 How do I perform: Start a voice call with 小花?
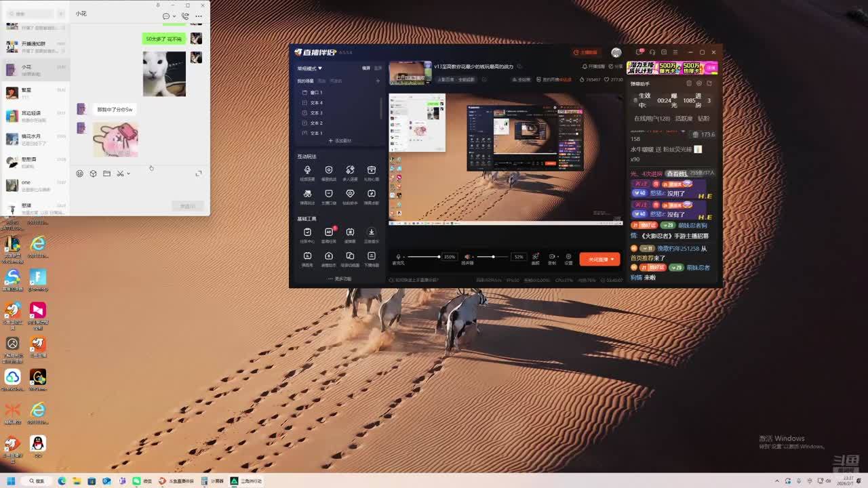point(184,16)
